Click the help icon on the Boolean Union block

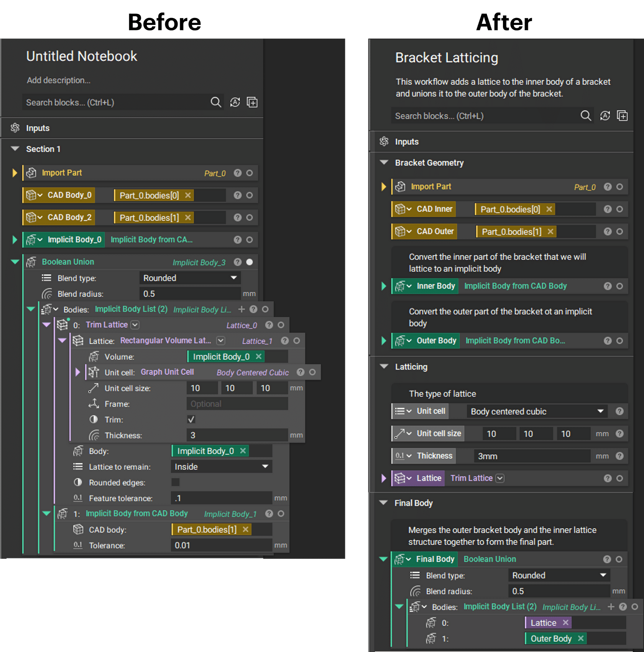238,262
